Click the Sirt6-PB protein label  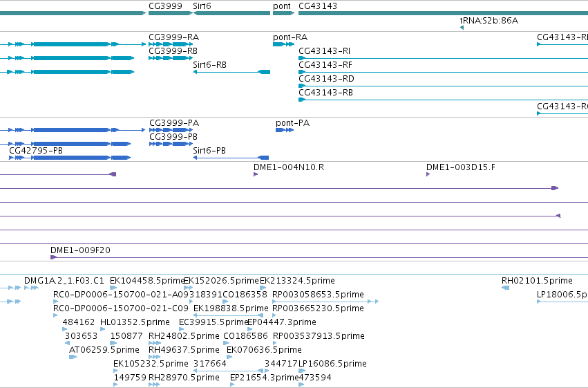pos(209,151)
